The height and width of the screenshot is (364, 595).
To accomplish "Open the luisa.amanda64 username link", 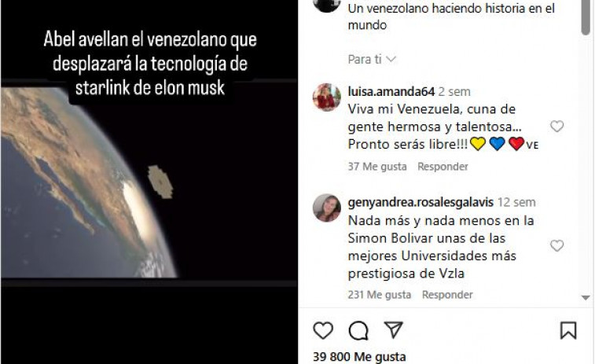I will click(391, 91).
